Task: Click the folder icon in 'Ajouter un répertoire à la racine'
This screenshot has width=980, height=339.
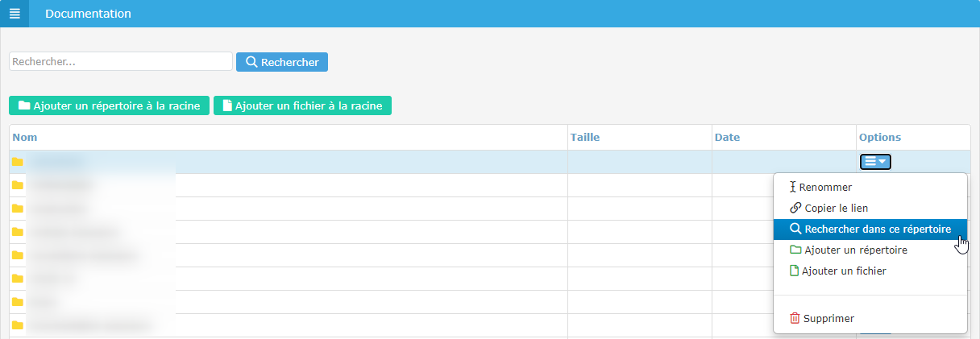Action: 24,105
